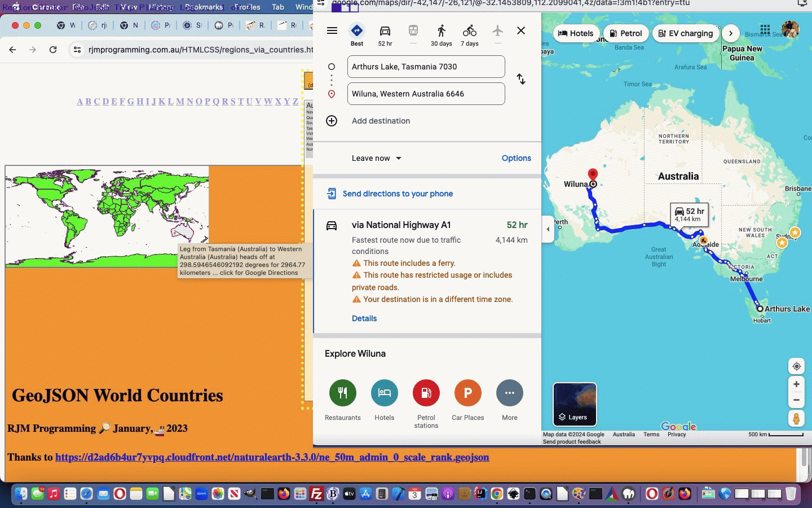Image resolution: width=812 pixels, height=508 pixels.
Task: Open route Options
Action: pos(517,158)
